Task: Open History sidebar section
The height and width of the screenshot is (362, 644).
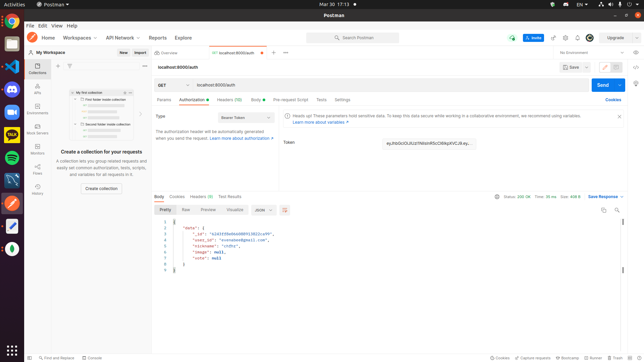Action: coord(38,190)
